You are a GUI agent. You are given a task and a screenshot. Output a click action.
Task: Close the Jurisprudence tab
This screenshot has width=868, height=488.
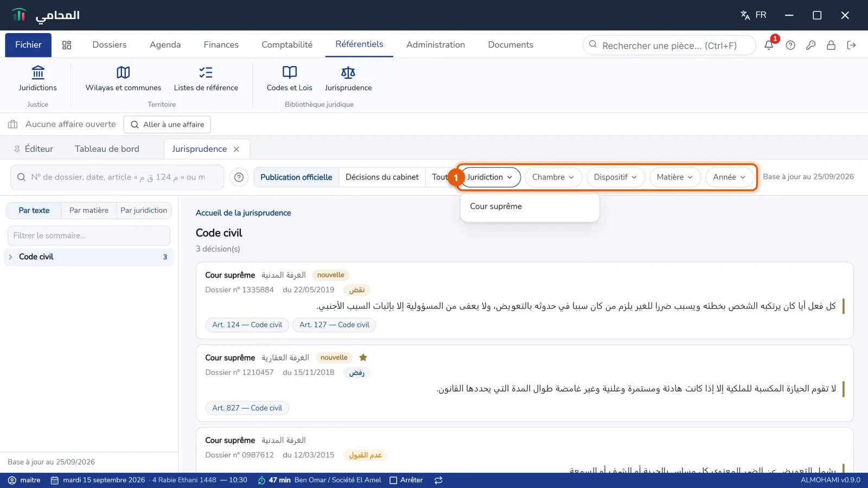[x=237, y=149]
